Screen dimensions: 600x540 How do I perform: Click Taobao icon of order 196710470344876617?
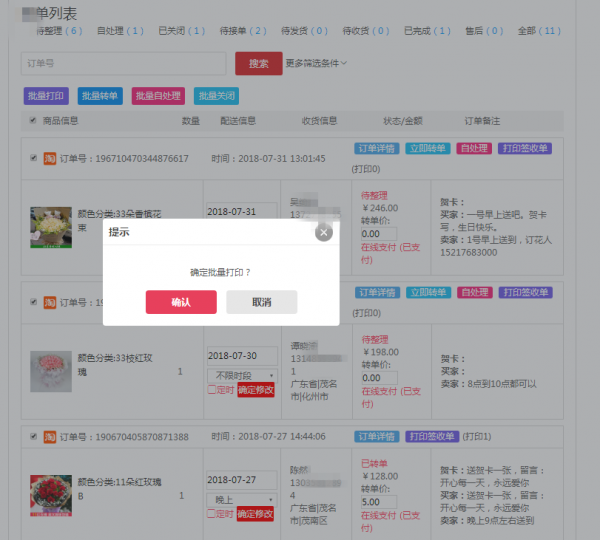pos(49,158)
